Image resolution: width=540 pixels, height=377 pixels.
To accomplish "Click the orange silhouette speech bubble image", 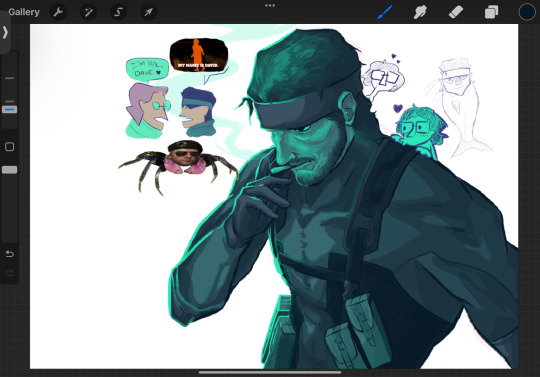I will (x=199, y=55).
